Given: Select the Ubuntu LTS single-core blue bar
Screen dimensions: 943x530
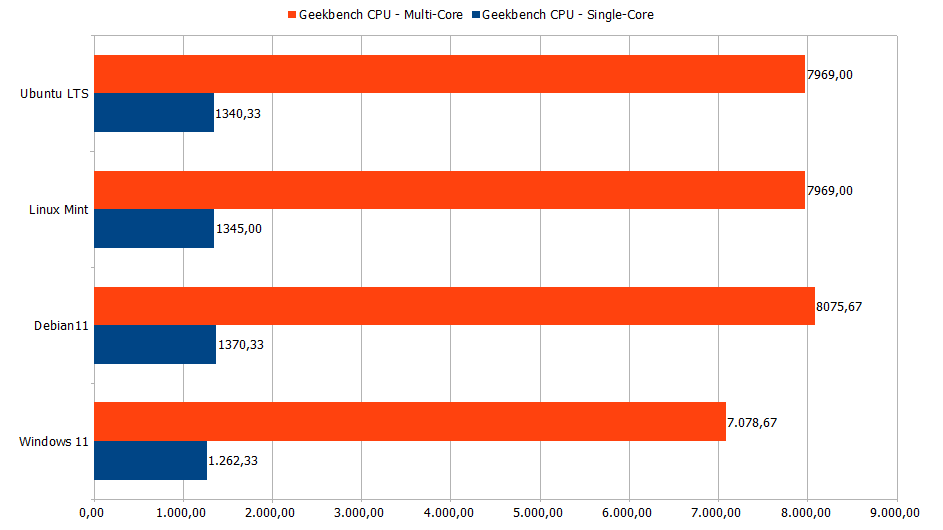Looking at the screenshot, I should (154, 112).
